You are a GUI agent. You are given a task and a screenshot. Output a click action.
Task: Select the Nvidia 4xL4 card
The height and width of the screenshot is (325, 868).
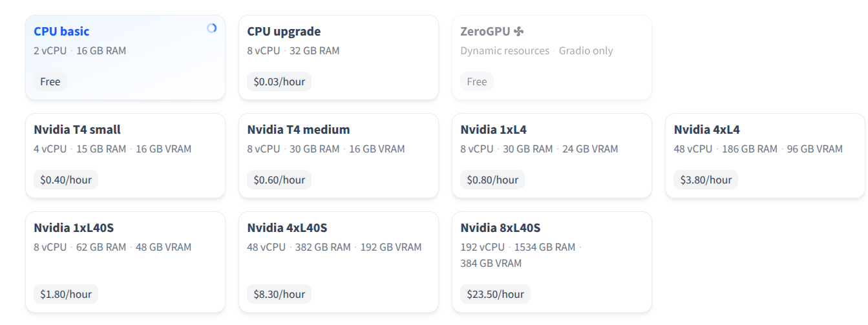(765, 156)
